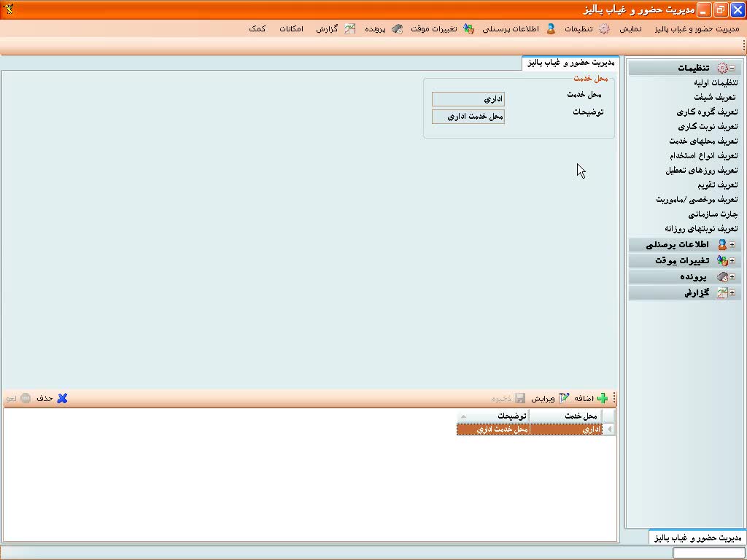Expand the اطلاعات پرسنلی sidebar section

[x=732, y=245]
